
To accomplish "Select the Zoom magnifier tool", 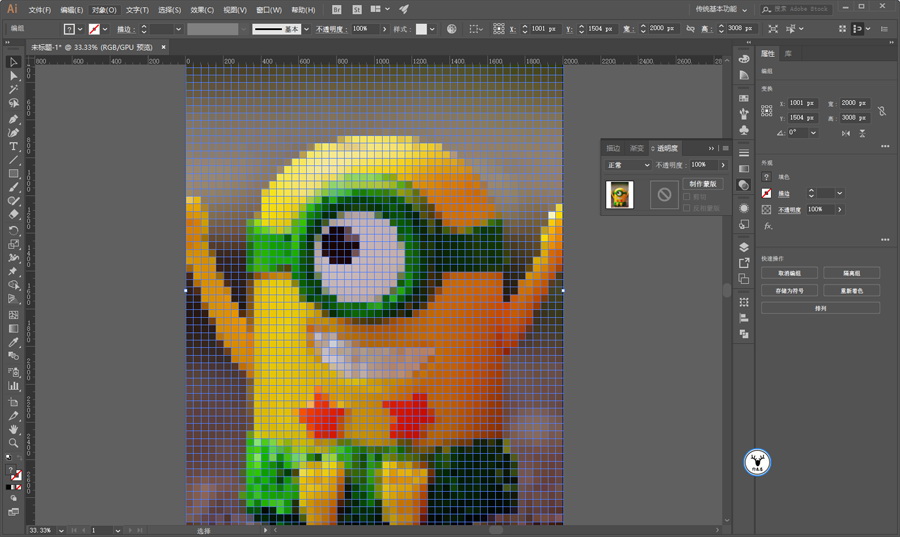I will 14,442.
